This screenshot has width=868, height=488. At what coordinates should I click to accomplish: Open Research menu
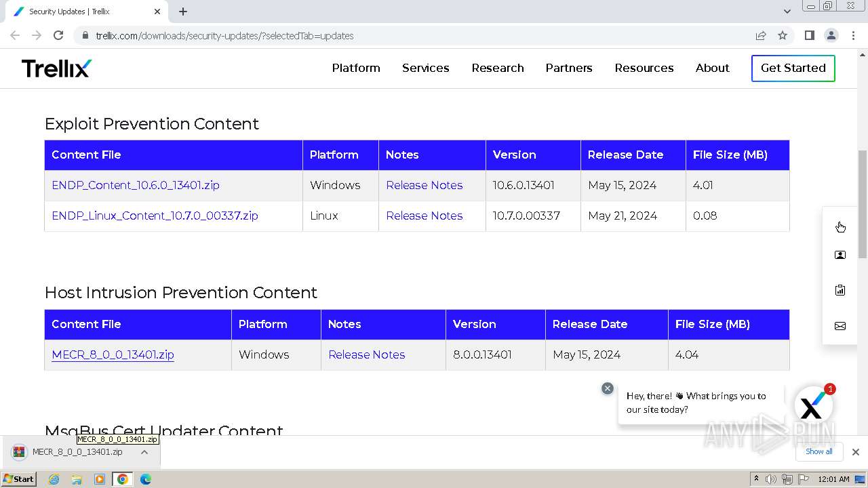(x=498, y=68)
